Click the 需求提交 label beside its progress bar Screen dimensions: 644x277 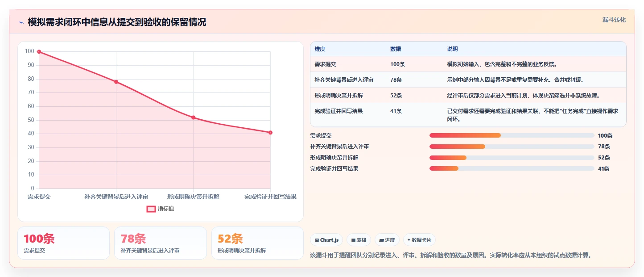tap(321, 135)
